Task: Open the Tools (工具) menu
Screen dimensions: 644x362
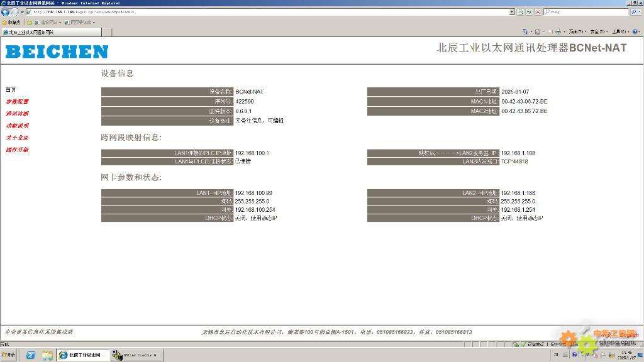Action: [620, 31]
